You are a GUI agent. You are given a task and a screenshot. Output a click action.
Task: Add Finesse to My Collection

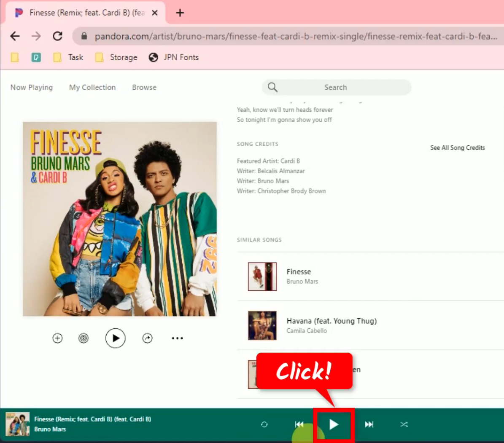57,338
